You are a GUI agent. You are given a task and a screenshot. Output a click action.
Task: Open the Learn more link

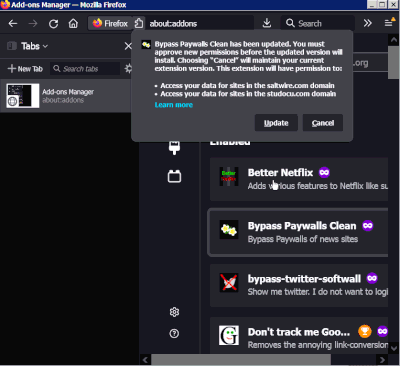coord(174,105)
